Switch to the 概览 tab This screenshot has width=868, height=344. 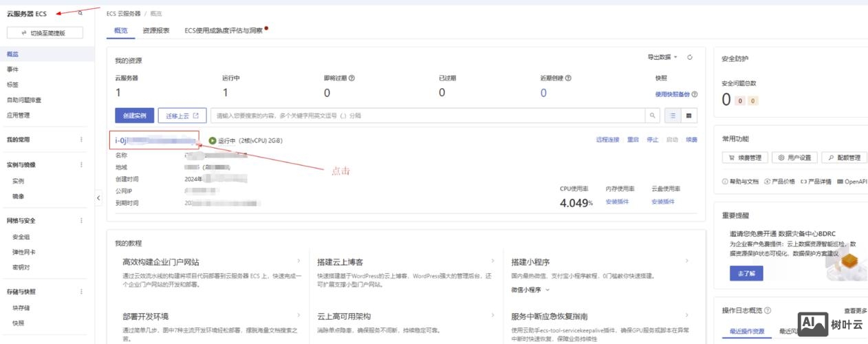121,30
